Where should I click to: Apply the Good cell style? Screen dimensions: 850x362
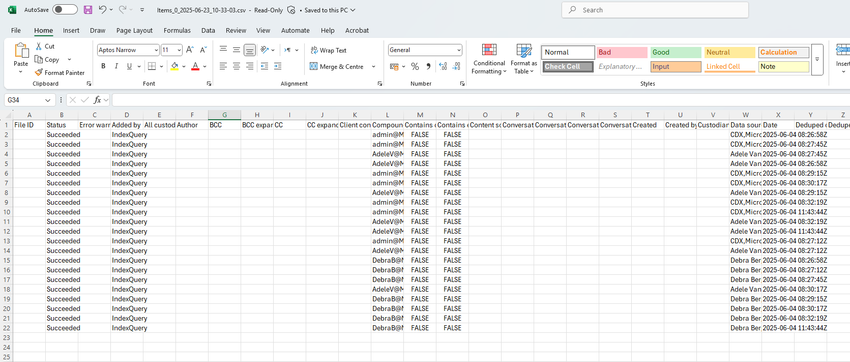click(x=675, y=53)
